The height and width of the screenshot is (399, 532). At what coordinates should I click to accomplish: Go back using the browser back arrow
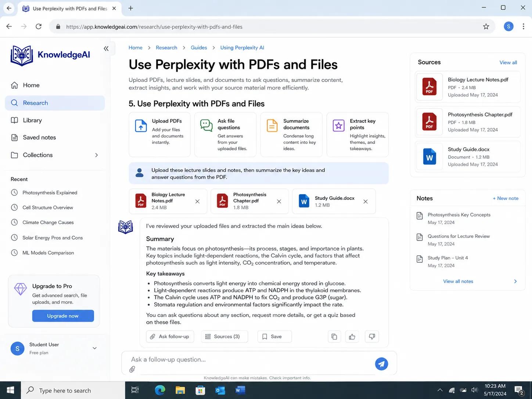click(x=9, y=26)
